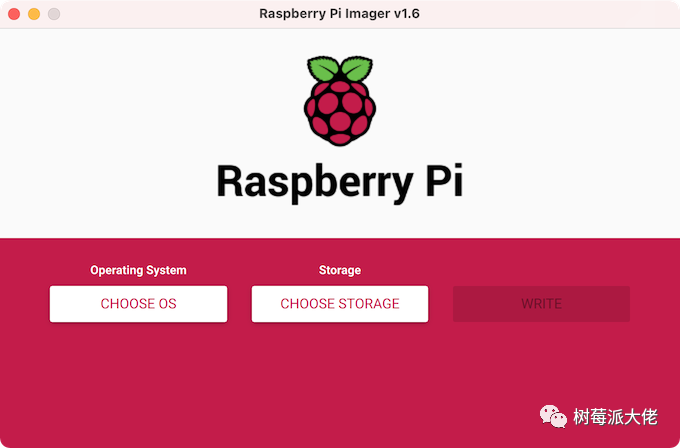The image size is (680, 448).
Task: Click the Raspberry Pi berry logo
Action: 340,101
